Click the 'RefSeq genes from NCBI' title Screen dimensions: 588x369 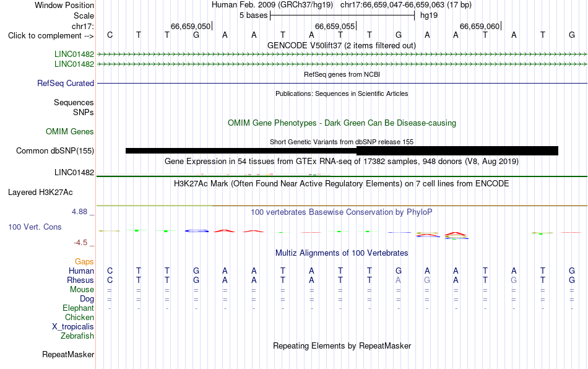(342, 75)
